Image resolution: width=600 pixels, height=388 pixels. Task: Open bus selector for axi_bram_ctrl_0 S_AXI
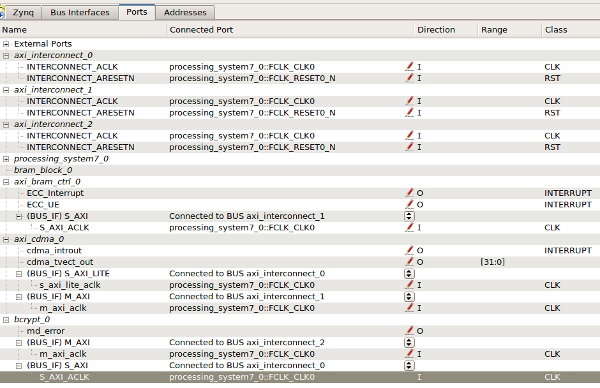click(x=409, y=216)
